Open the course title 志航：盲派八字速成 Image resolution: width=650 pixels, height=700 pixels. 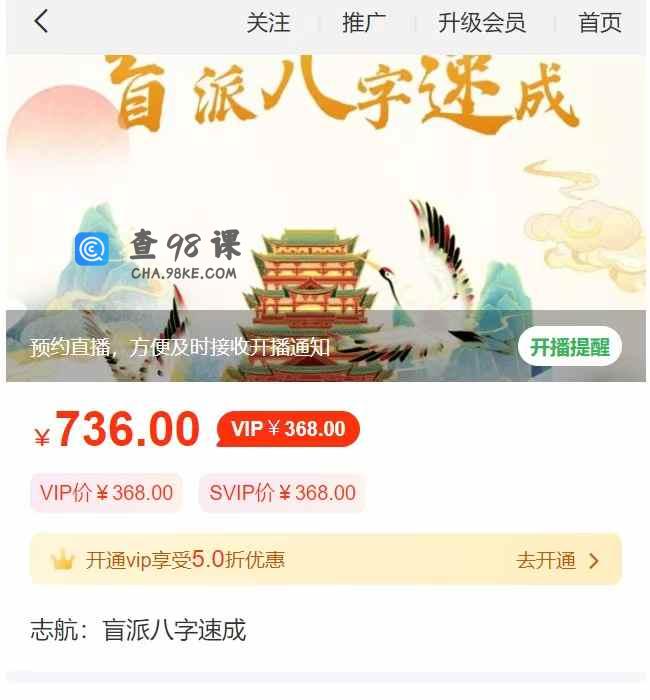click(138, 629)
